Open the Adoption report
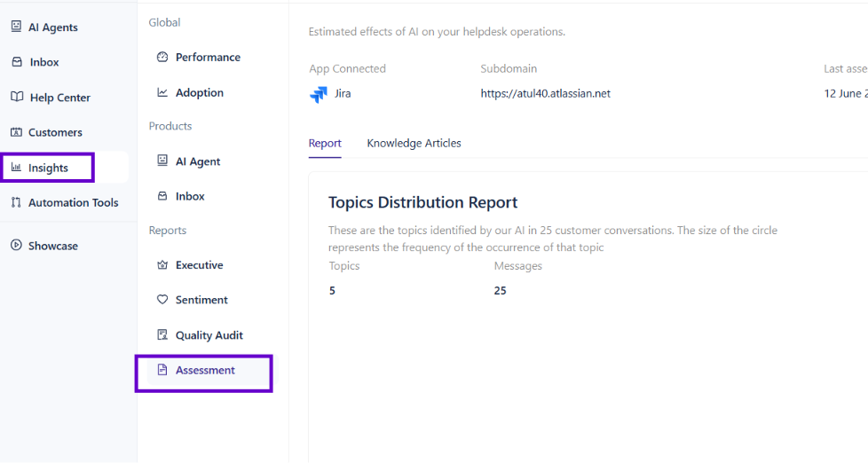Screen dimensions: 868x463 pyautogui.click(x=200, y=92)
